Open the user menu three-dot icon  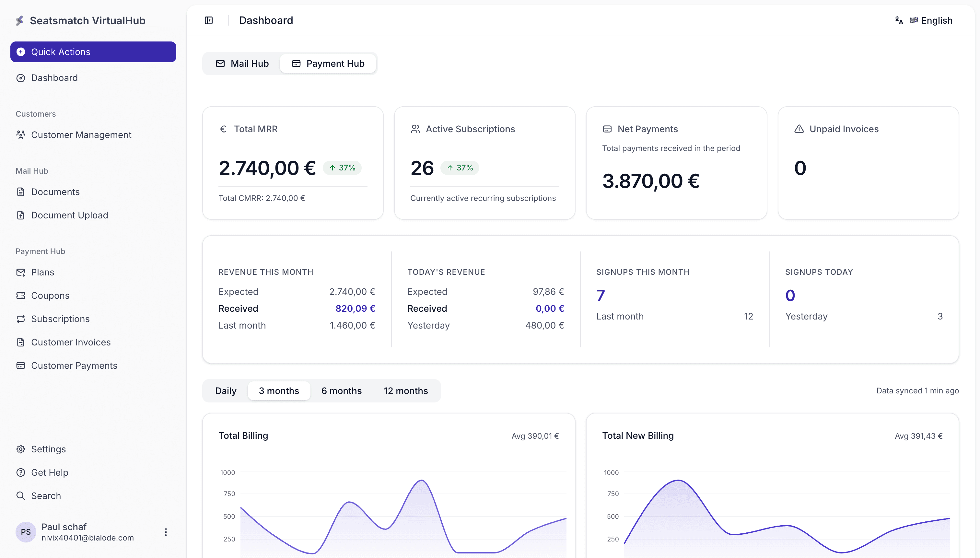[x=166, y=532]
